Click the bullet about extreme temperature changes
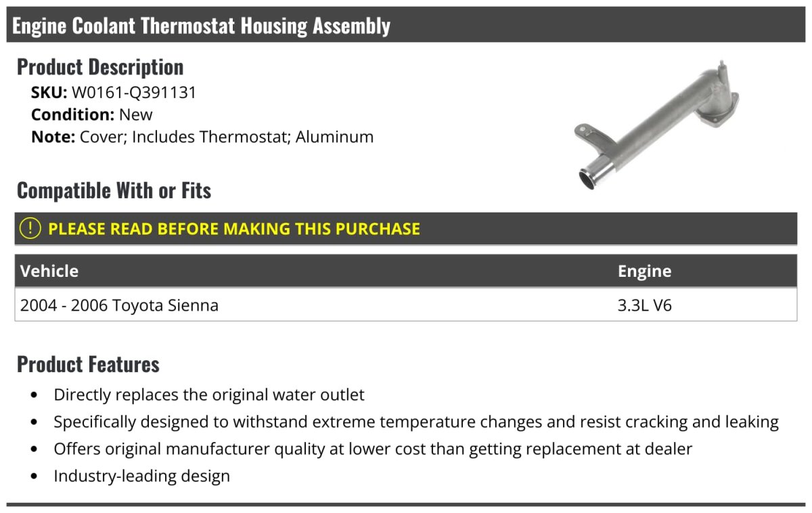This screenshot has width=812, height=513. point(416,422)
